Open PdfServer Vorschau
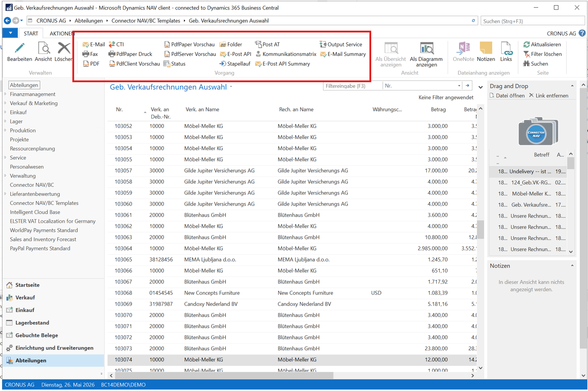 190,54
